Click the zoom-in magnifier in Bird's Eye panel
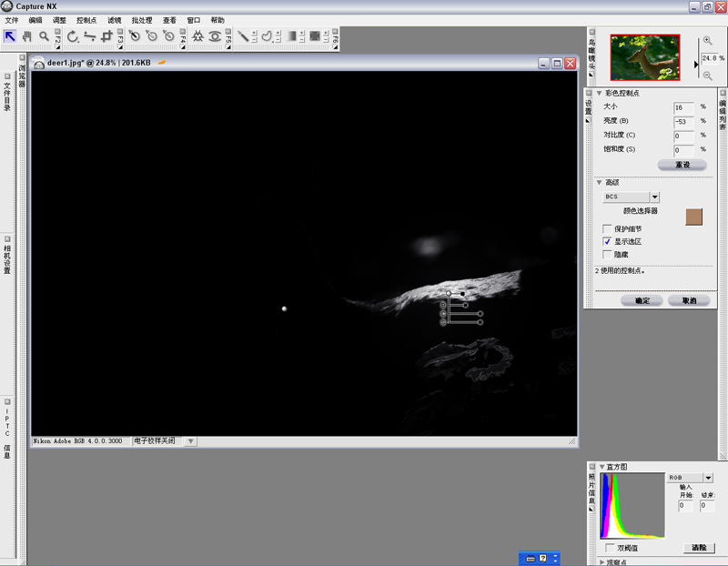 click(707, 41)
